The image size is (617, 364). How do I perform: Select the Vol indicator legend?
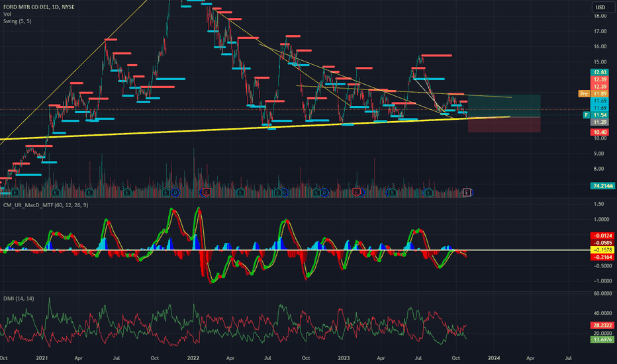tap(7, 14)
